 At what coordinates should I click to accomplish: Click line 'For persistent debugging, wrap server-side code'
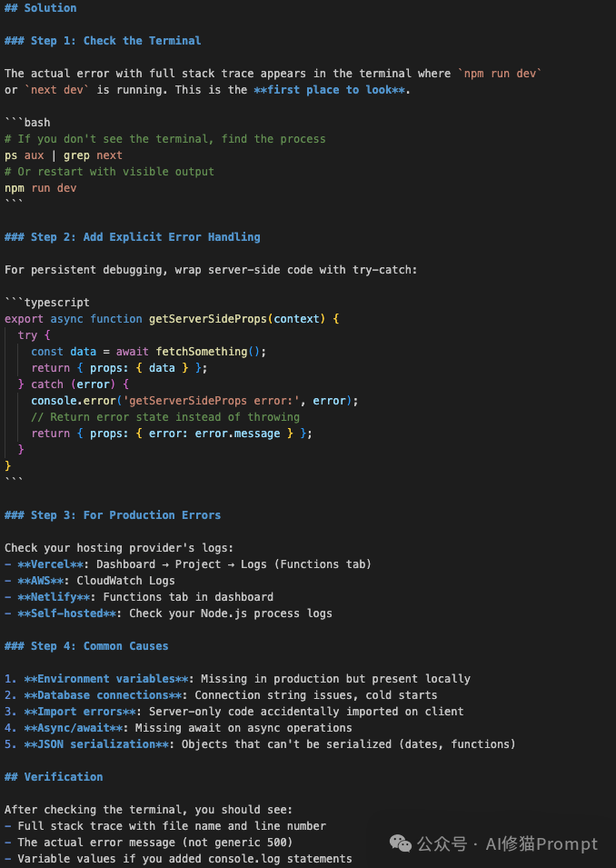tap(211, 270)
